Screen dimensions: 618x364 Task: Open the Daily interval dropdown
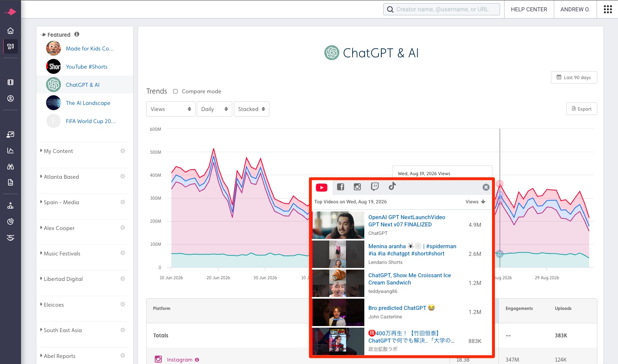[x=214, y=109]
